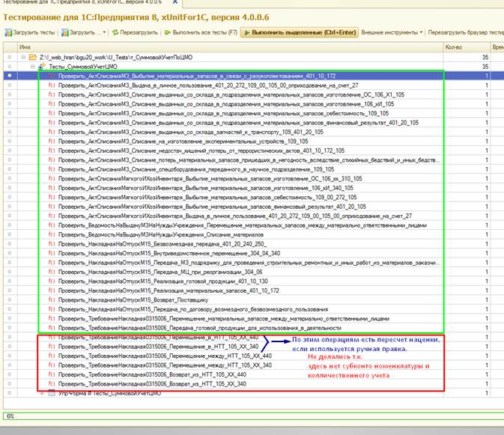
Task: Click the 0% progress bar at the bottom
Action: pyautogui.click(x=252, y=416)
